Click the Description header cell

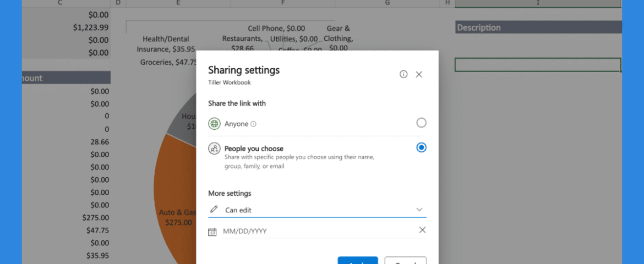[538, 28]
